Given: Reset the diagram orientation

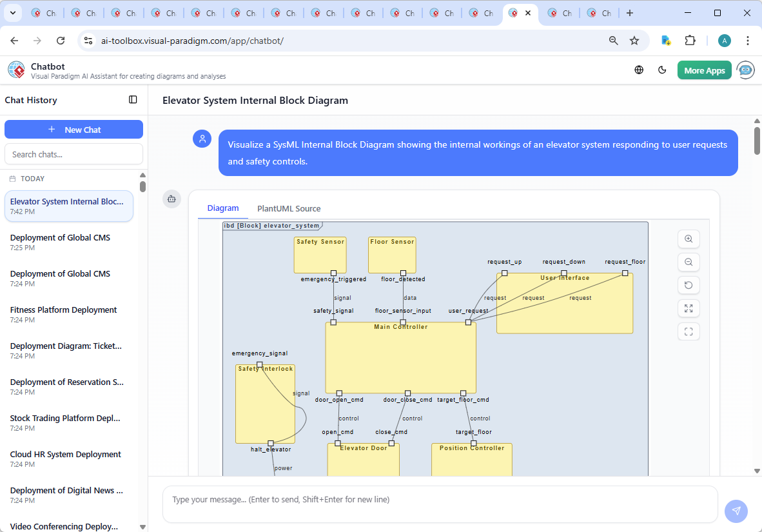Looking at the screenshot, I should click(689, 285).
